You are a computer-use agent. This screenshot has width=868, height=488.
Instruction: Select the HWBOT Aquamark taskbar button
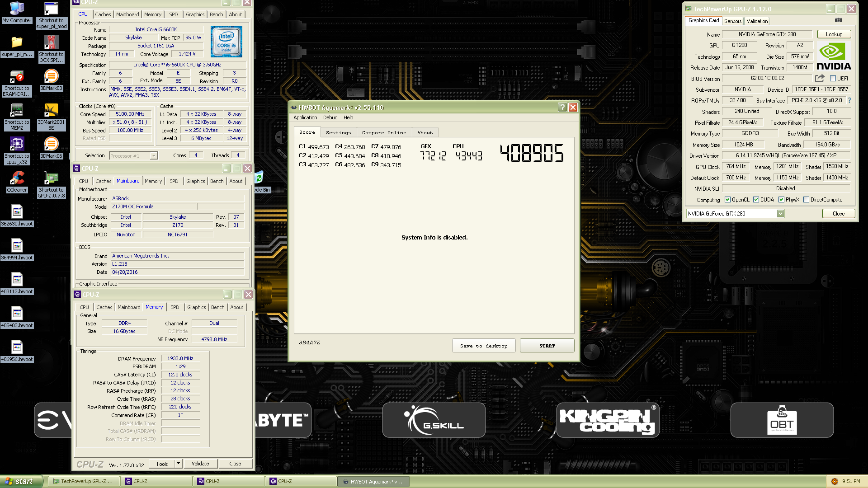[373, 481]
